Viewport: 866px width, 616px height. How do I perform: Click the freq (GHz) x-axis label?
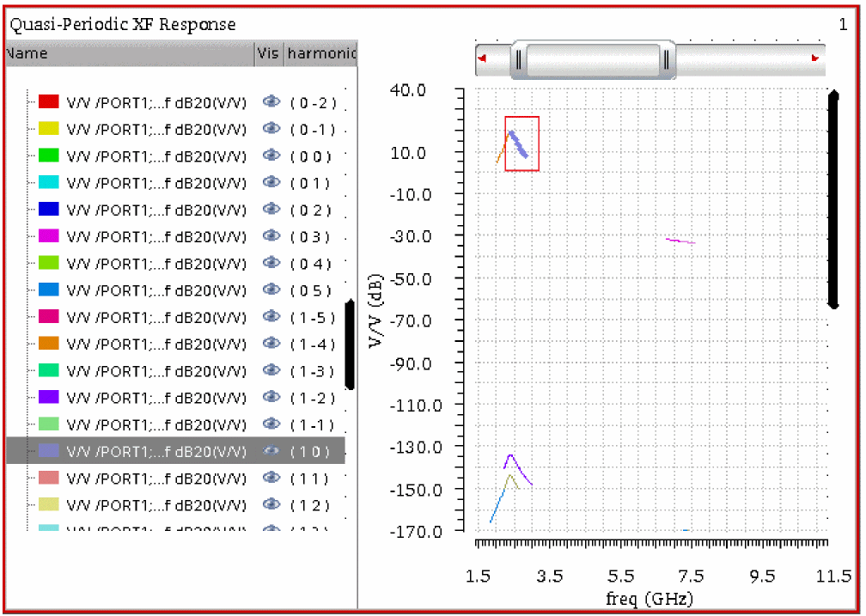click(x=649, y=598)
